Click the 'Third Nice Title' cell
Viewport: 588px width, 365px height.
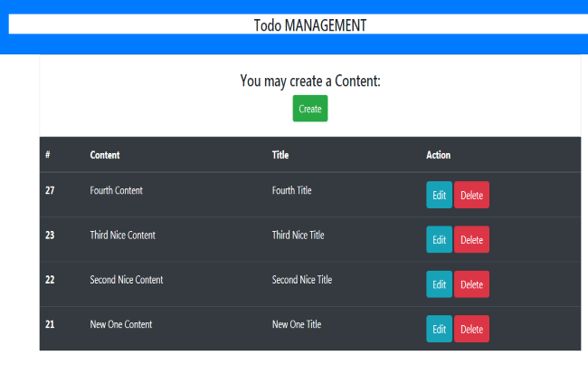[x=298, y=235]
